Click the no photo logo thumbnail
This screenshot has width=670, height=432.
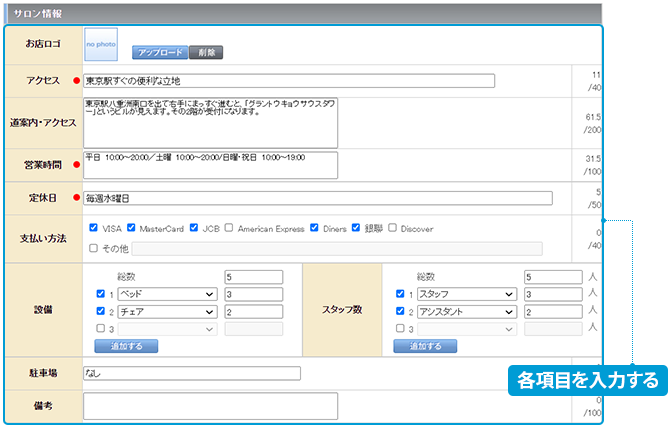[100, 45]
